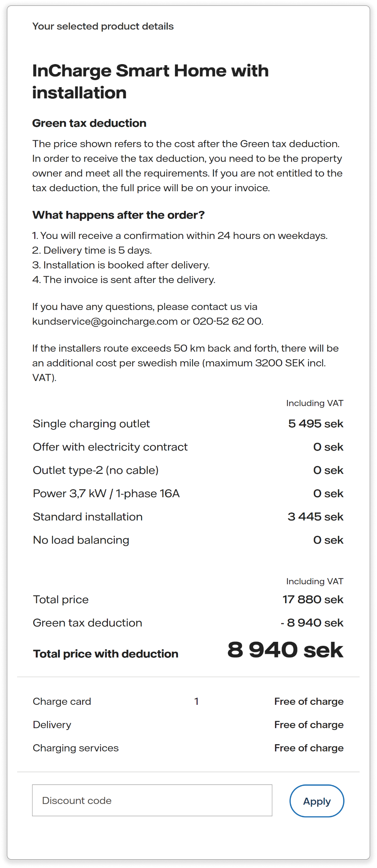
Task: Click the Charging services row label
Action: pyautogui.click(x=76, y=748)
